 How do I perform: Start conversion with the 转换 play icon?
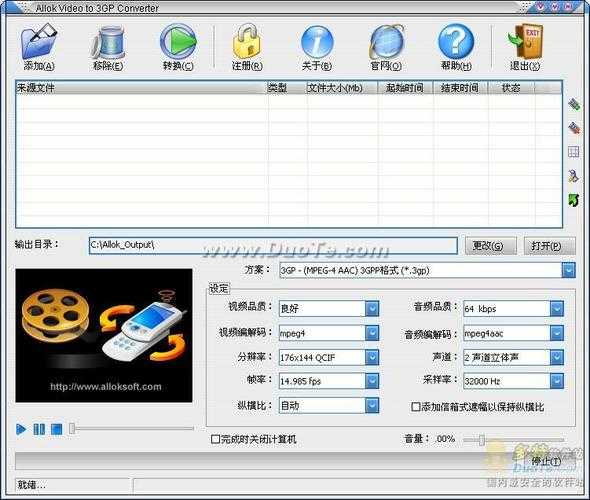click(x=178, y=41)
